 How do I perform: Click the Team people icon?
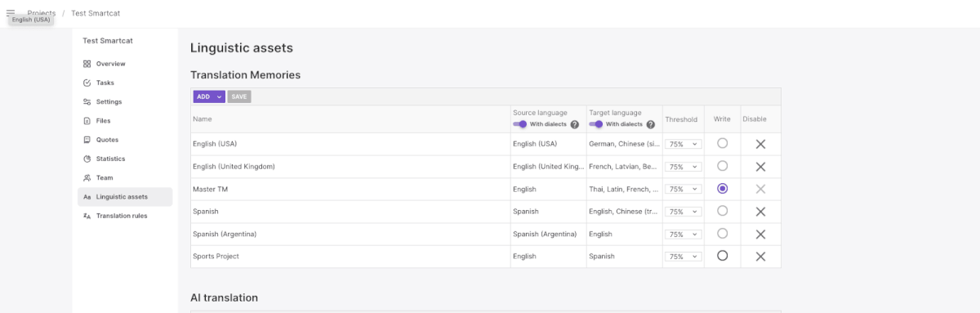(87, 177)
